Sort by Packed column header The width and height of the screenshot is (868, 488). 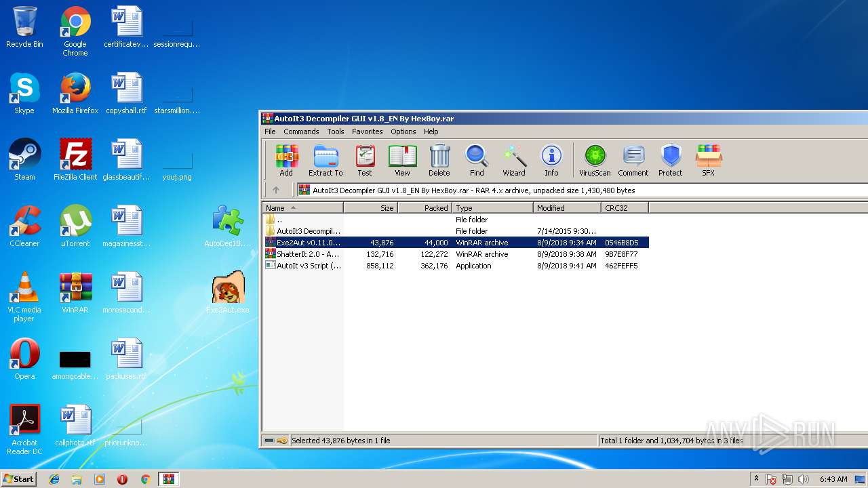click(425, 208)
